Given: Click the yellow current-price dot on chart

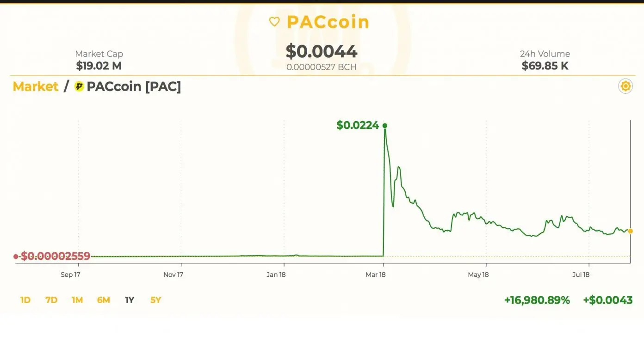Looking at the screenshot, I should [630, 231].
